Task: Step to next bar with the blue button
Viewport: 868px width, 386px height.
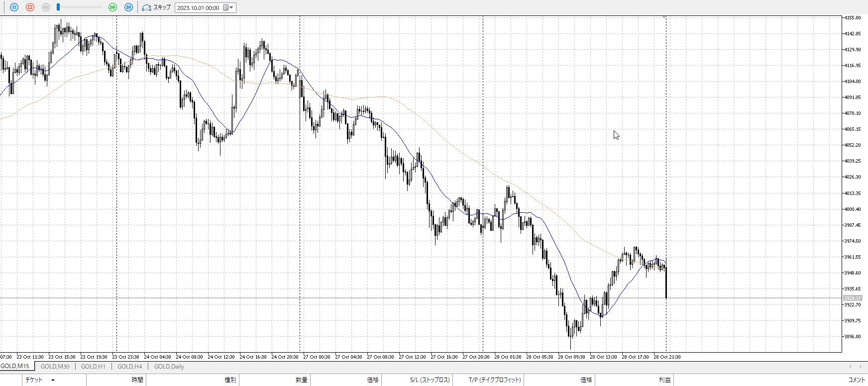Action: coord(128,7)
